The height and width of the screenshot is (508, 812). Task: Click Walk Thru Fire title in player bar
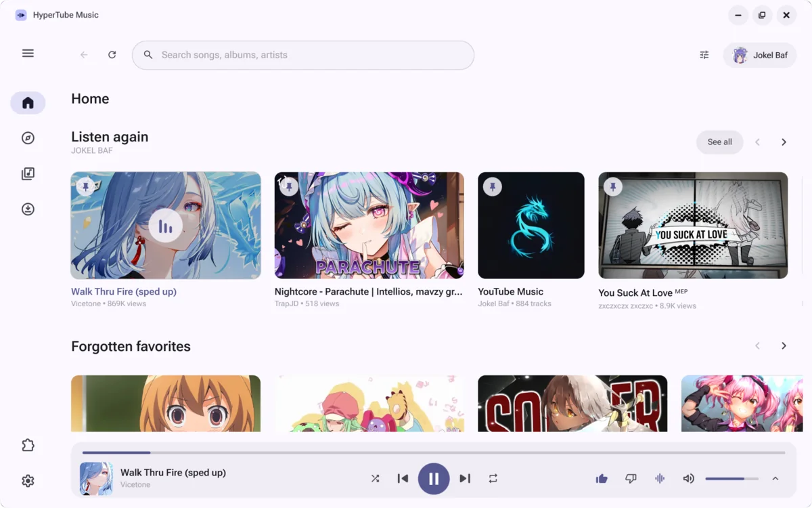coord(173,473)
